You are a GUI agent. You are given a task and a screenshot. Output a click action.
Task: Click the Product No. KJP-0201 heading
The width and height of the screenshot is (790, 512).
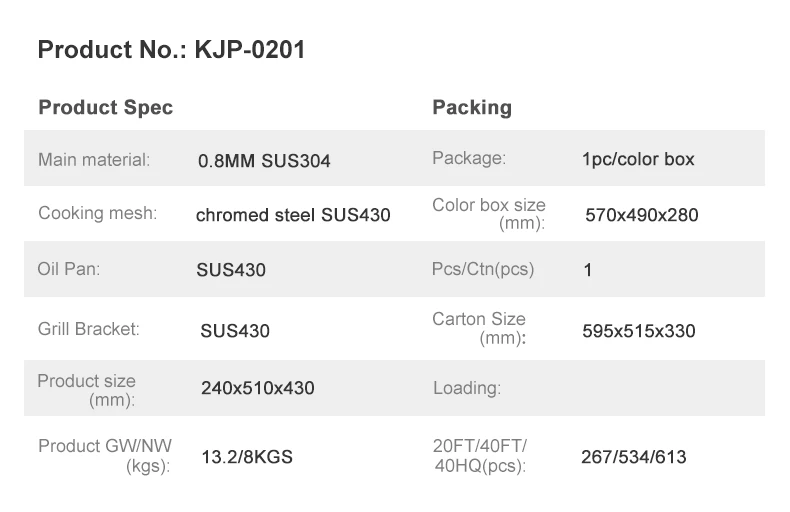tap(171, 50)
